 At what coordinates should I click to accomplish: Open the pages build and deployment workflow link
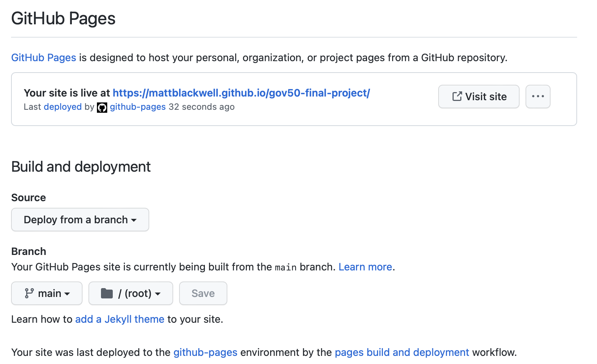pos(402,353)
